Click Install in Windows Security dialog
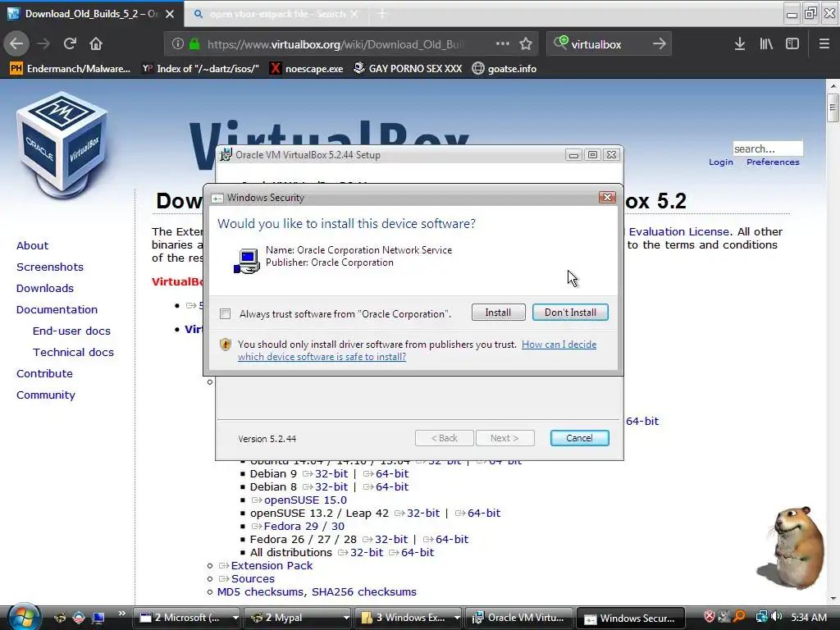This screenshot has width=840, height=630. click(498, 313)
